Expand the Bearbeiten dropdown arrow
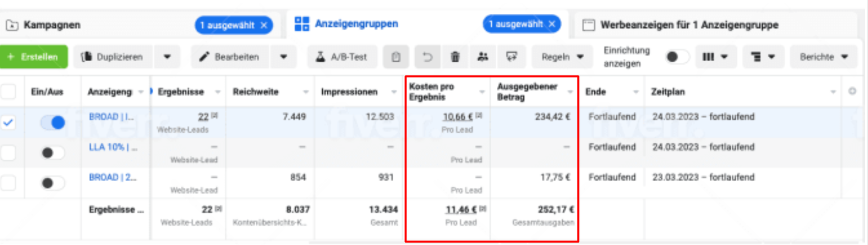Screen dimensions: 868x245 [283, 57]
